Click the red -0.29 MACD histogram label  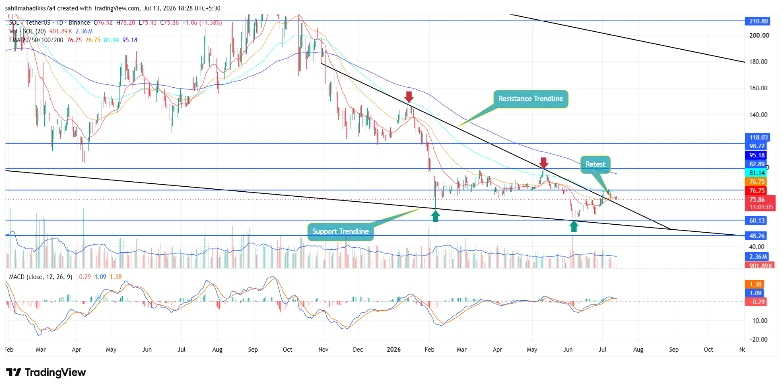point(755,301)
